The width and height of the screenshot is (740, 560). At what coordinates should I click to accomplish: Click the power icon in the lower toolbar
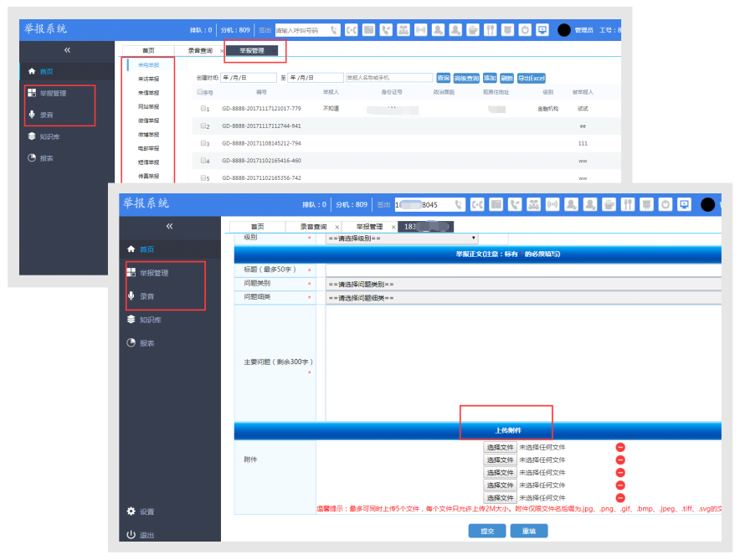click(665, 205)
